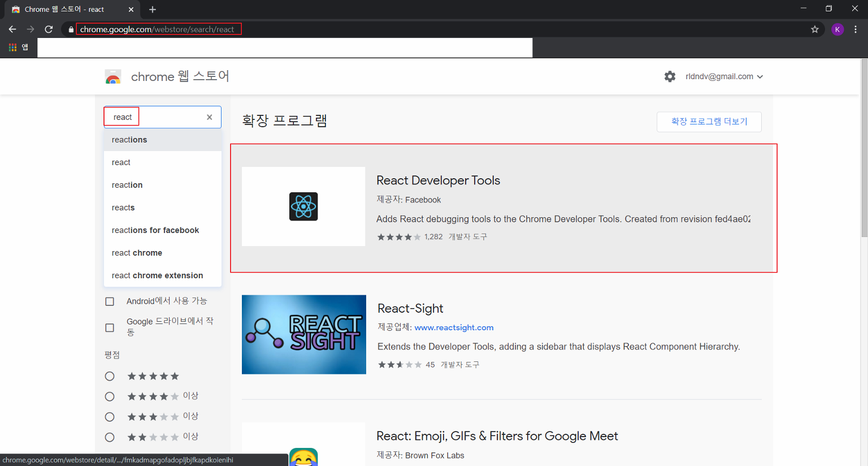This screenshot has width=868, height=466.
Task: Choose the 'reacts' suggestion
Action: coord(163,208)
